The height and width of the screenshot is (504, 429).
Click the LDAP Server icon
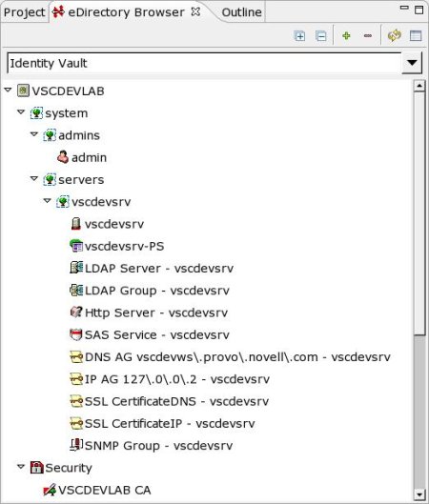click(76, 268)
